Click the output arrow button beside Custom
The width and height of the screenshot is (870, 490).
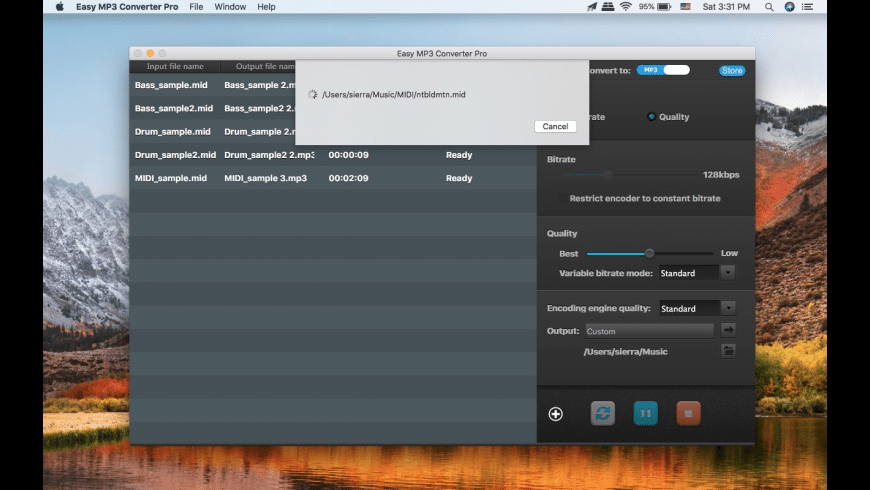(x=728, y=330)
